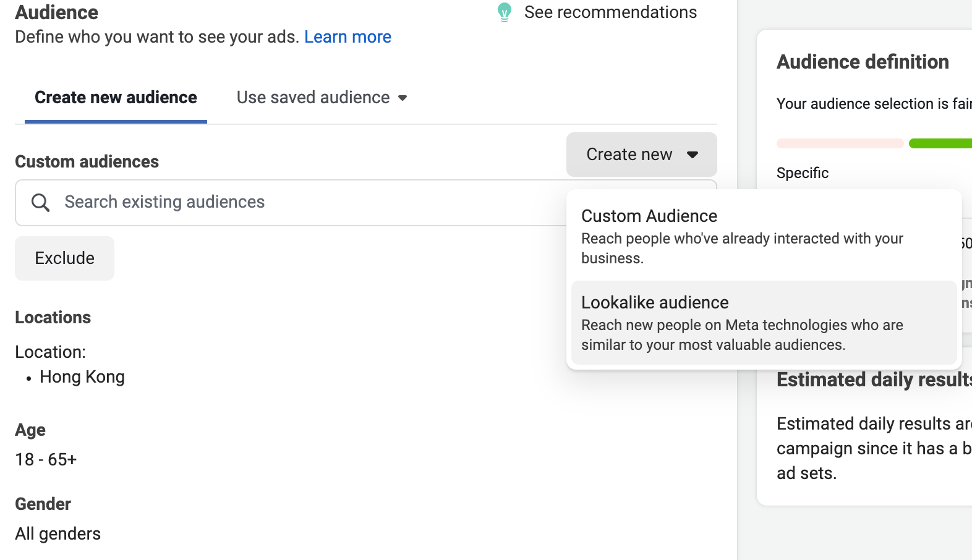Screen dimensions: 972x560
Task: Click the See recommendations text
Action: click(610, 12)
